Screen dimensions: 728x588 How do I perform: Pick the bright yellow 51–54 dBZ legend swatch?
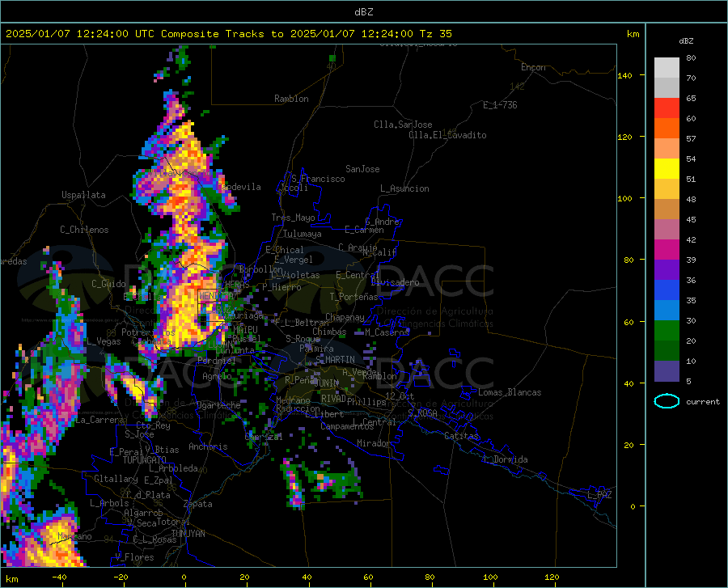point(667,169)
